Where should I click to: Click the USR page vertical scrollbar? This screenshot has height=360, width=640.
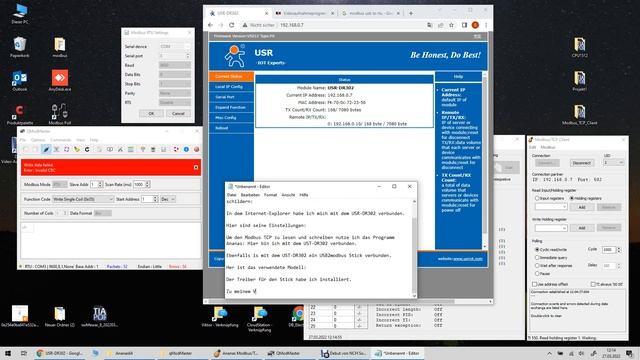pyautogui.click(x=485, y=160)
